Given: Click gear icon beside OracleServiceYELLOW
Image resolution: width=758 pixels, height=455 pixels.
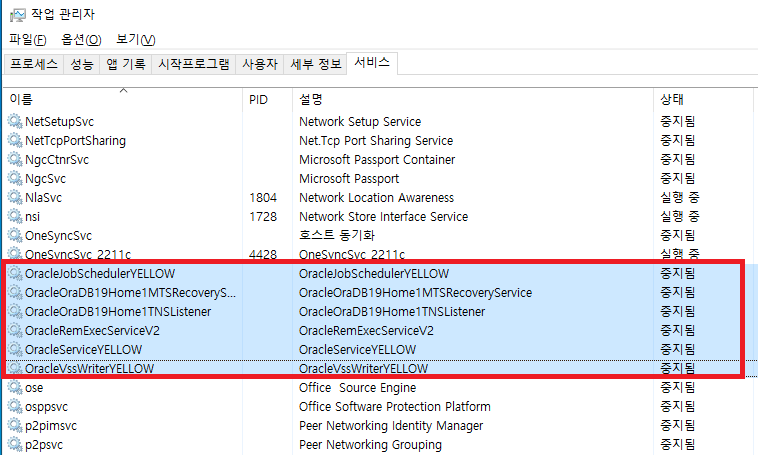Looking at the screenshot, I should pos(15,349).
